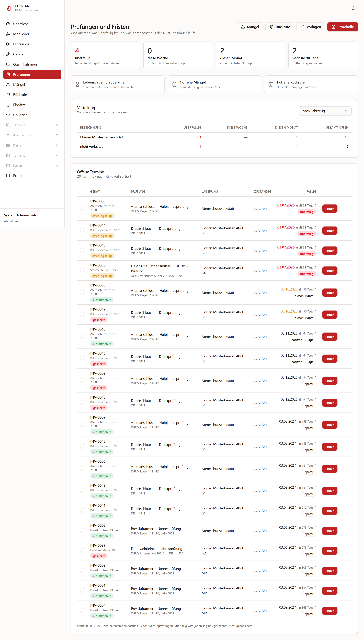Open the Rückrufe button at top
This screenshot has width=364, height=640.
point(280,27)
